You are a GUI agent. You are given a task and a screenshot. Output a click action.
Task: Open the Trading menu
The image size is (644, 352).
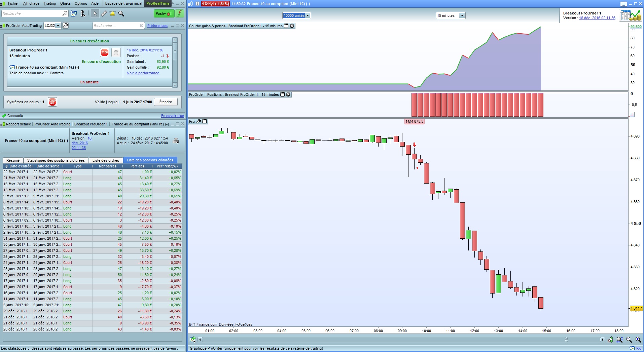(50, 3)
